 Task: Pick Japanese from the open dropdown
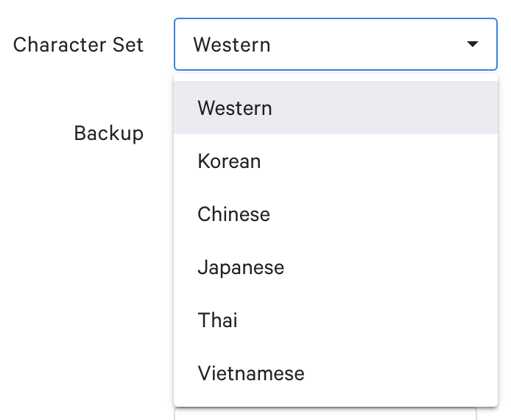[x=336, y=267]
